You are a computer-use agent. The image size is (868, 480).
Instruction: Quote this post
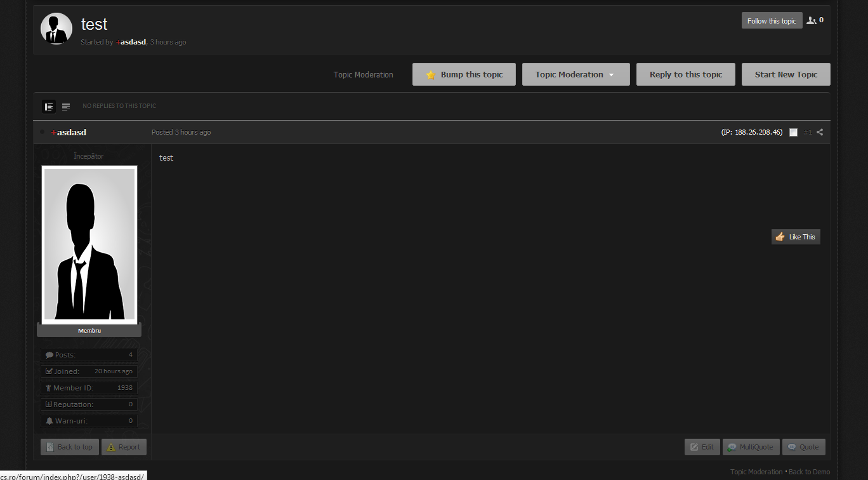[803, 447]
